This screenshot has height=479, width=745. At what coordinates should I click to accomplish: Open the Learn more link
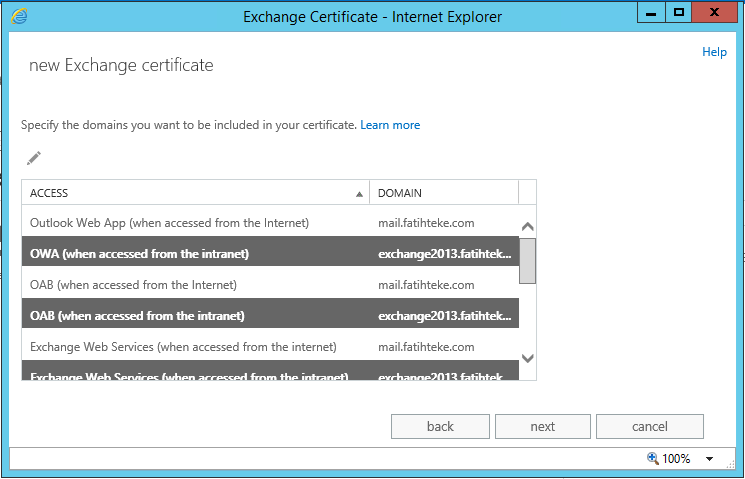point(390,125)
